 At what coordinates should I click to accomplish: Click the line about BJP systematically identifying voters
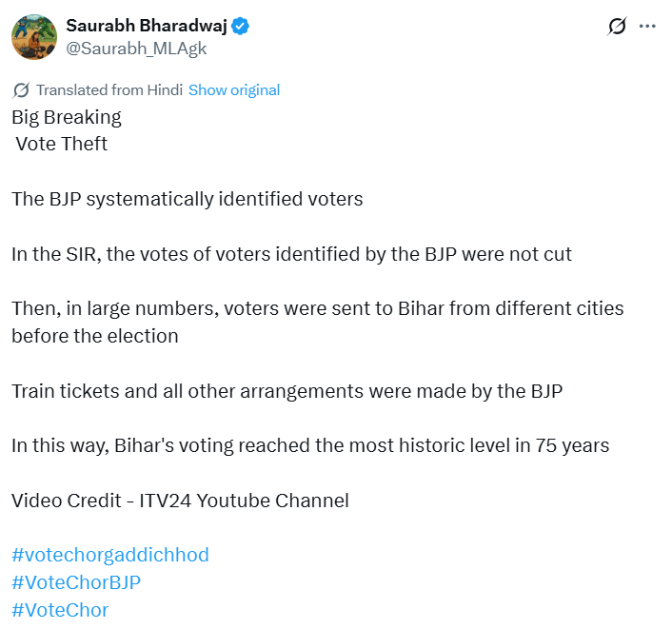click(x=188, y=200)
